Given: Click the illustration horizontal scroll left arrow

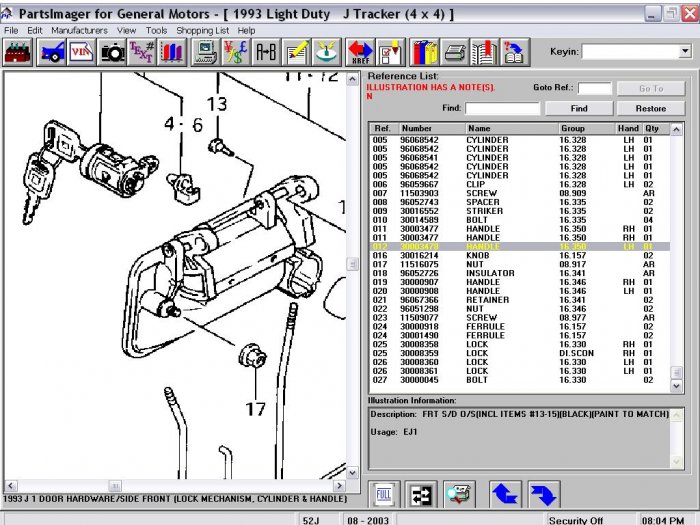Looking at the screenshot, I should coord(11,486).
